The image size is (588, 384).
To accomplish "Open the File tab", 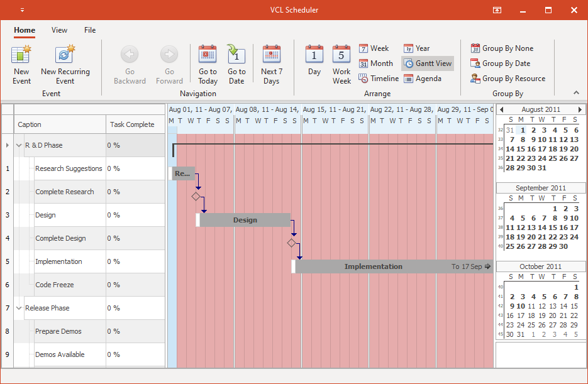I will [x=89, y=30].
